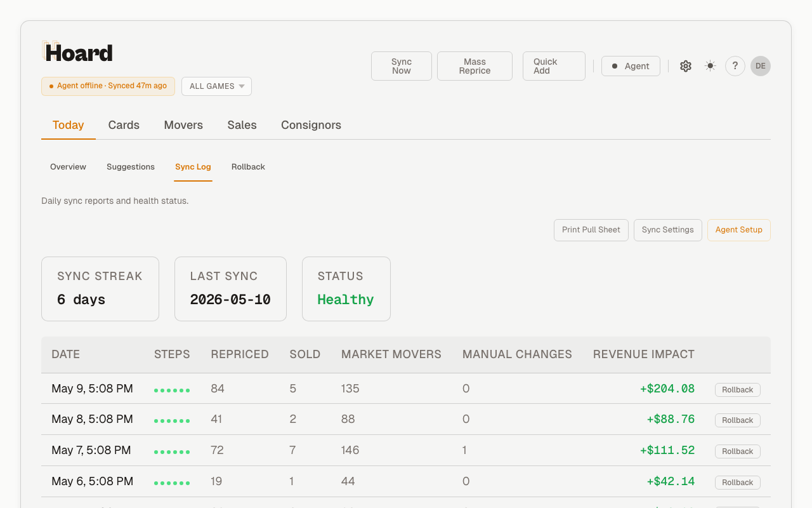812x508 pixels.
Task: Click the +$204.08 revenue value
Action: 667,389
